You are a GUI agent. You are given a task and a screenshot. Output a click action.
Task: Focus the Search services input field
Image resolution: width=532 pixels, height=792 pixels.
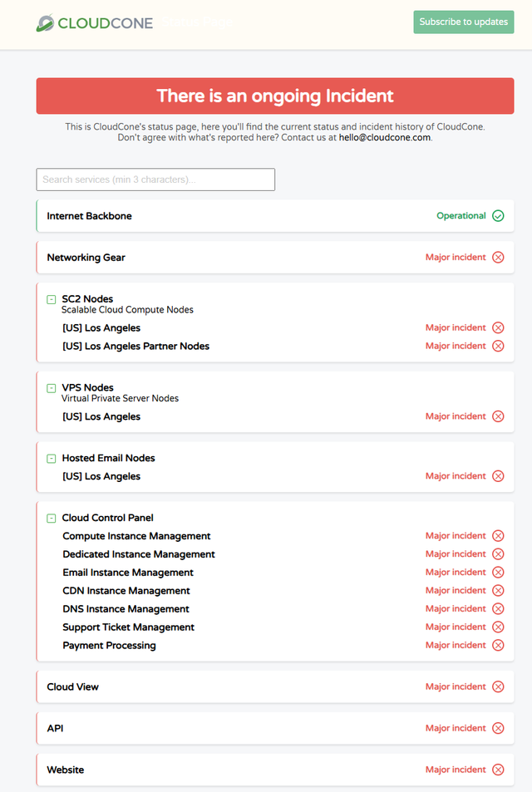click(155, 180)
